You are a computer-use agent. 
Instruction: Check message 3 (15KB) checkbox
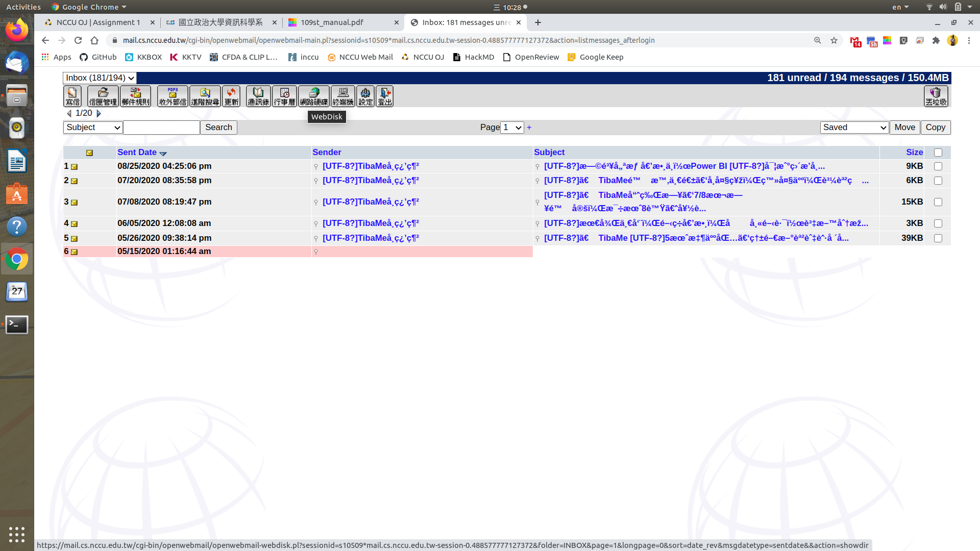[x=938, y=202]
